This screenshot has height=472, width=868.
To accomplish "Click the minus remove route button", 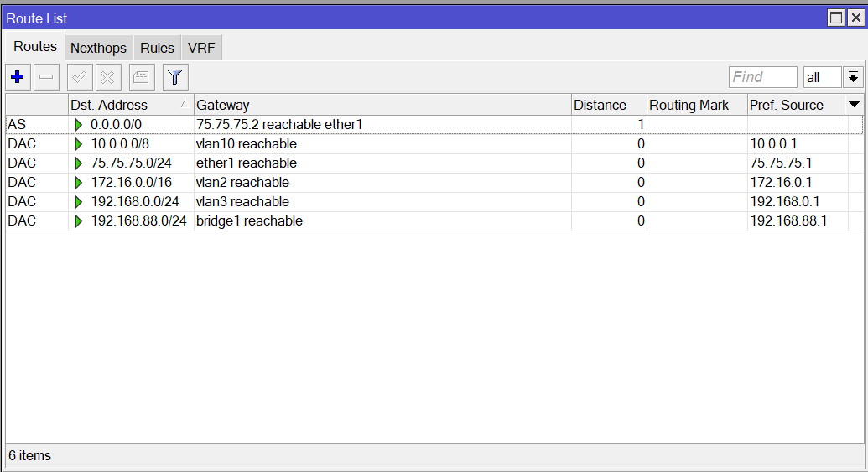I will 46,77.
